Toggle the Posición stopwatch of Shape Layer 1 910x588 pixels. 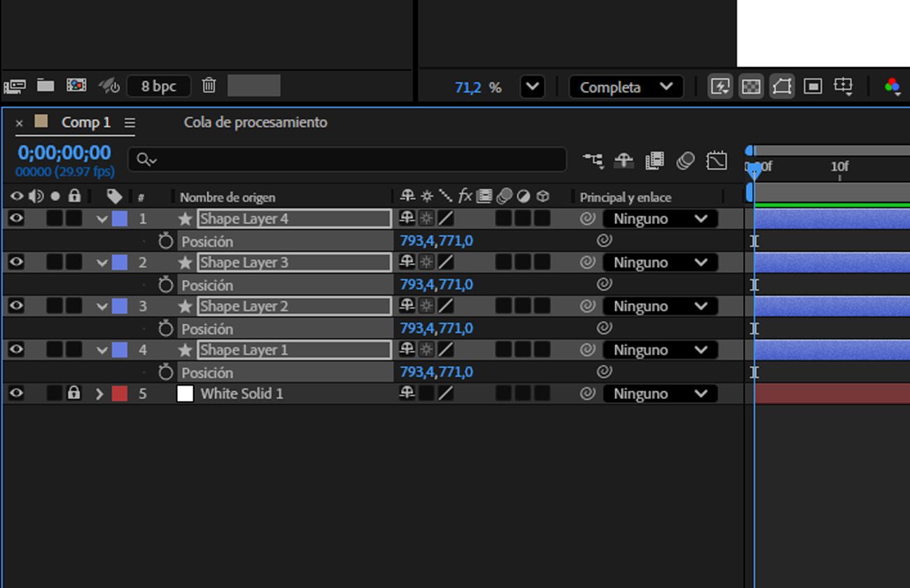pyautogui.click(x=165, y=372)
